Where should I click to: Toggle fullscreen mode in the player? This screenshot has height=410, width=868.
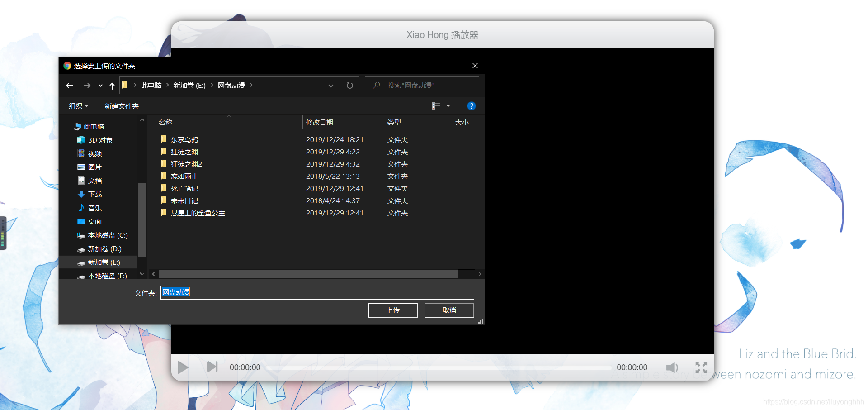point(701,367)
